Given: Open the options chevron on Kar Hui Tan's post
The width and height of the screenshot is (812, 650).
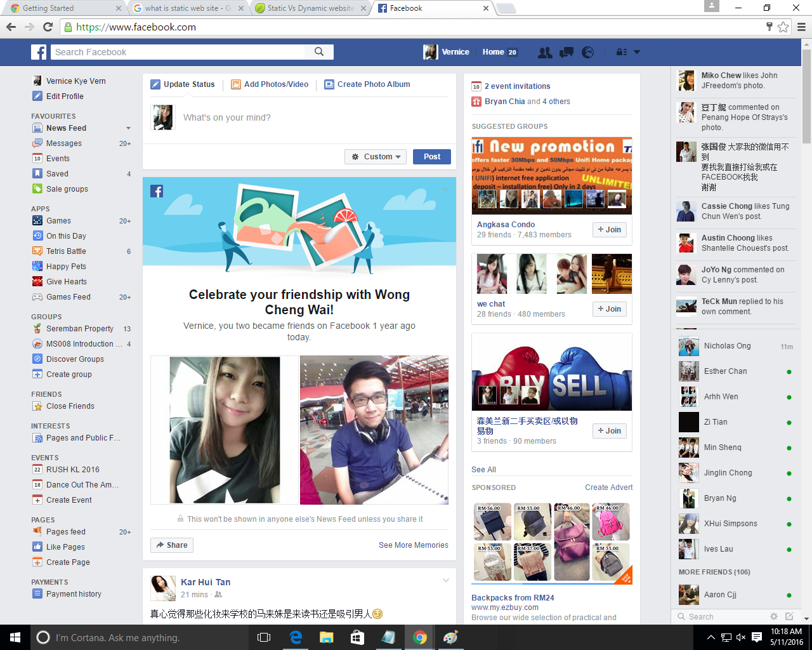Looking at the screenshot, I should 446,580.
